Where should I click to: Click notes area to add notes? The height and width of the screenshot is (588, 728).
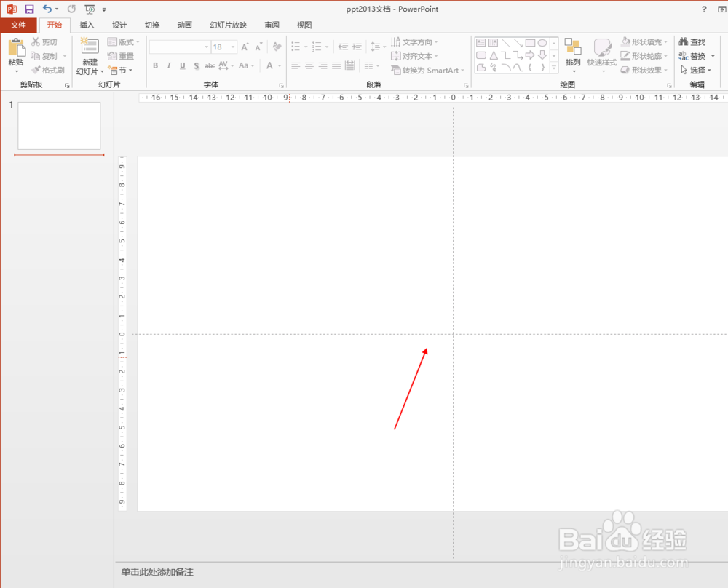pos(157,572)
